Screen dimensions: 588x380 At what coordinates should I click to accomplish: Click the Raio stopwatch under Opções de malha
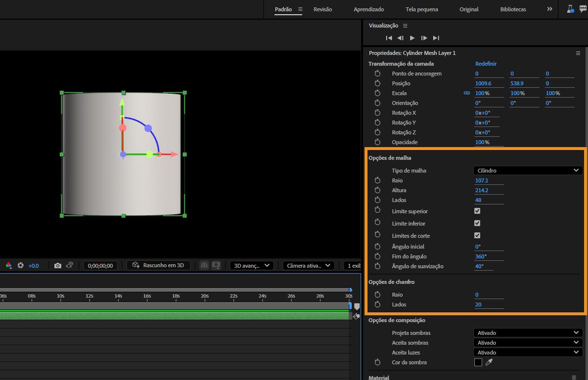[377, 180]
